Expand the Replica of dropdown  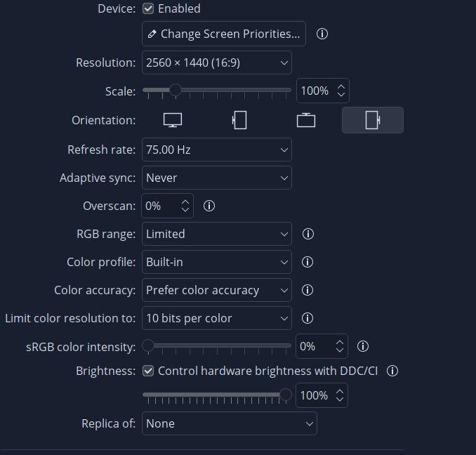coord(229,423)
